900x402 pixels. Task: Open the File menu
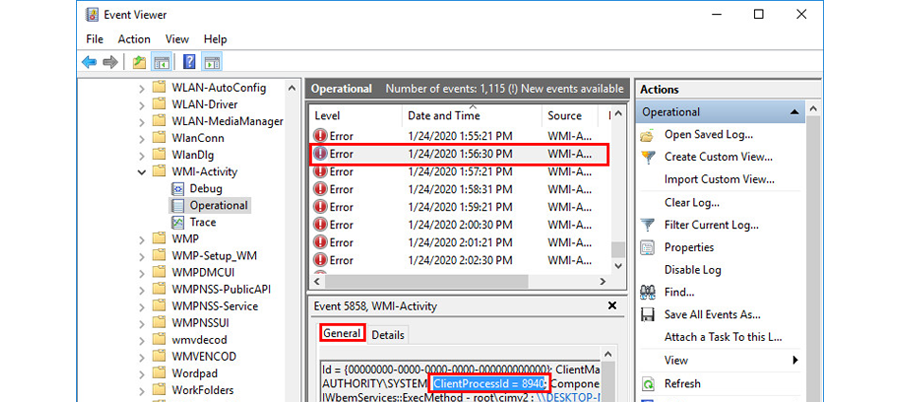pyautogui.click(x=95, y=39)
